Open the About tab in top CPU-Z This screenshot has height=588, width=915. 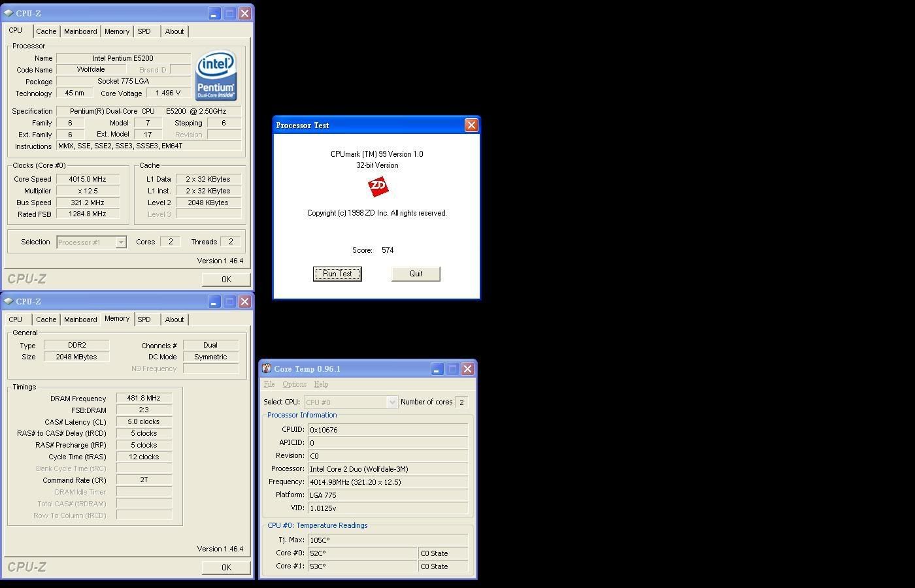(175, 31)
